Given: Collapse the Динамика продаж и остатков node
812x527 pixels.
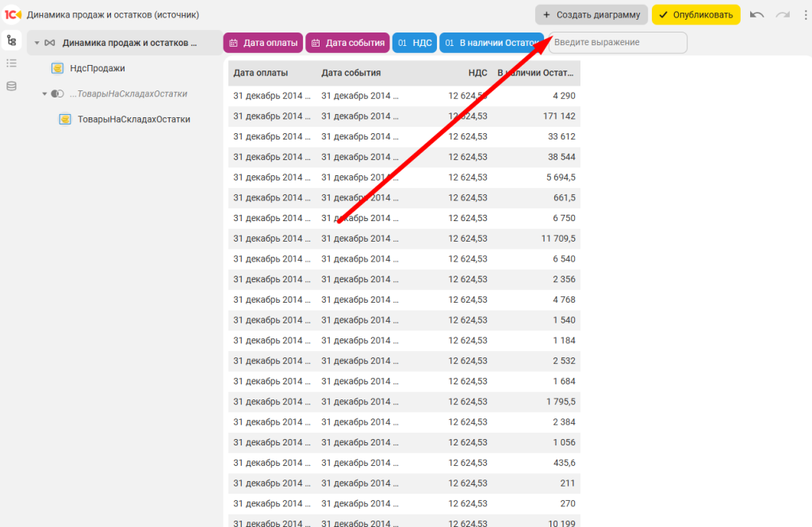Looking at the screenshot, I should pos(36,43).
